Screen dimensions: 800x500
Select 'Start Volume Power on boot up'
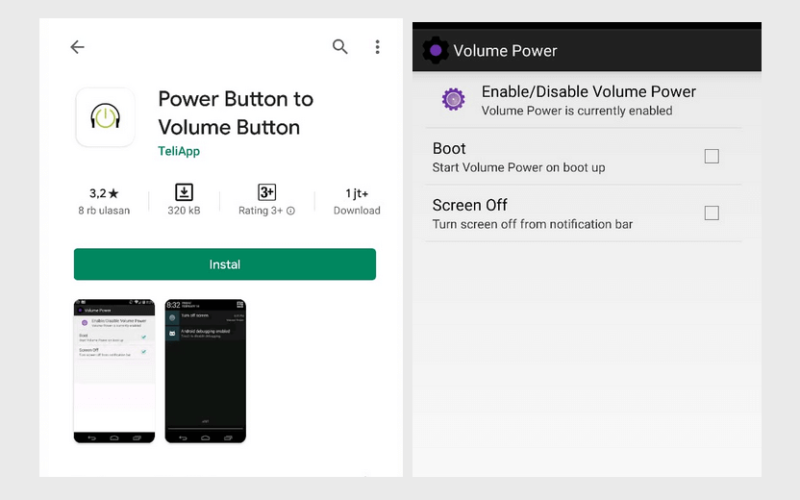tap(518, 167)
